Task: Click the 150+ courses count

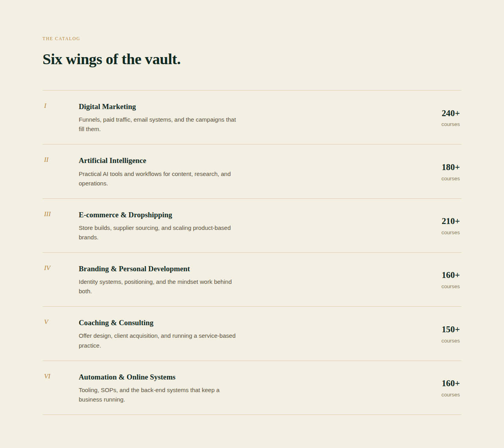Action: click(450, 334)
